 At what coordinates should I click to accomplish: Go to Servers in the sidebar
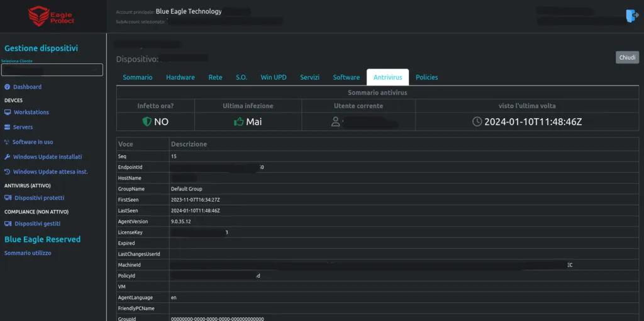click(x=23, y=128)
